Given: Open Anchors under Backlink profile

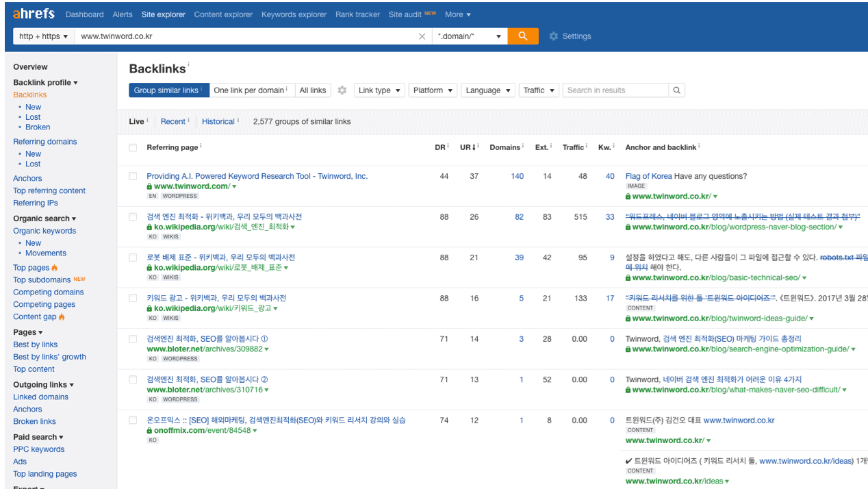Looking at the screenshot, I should [x=27, y=178].
